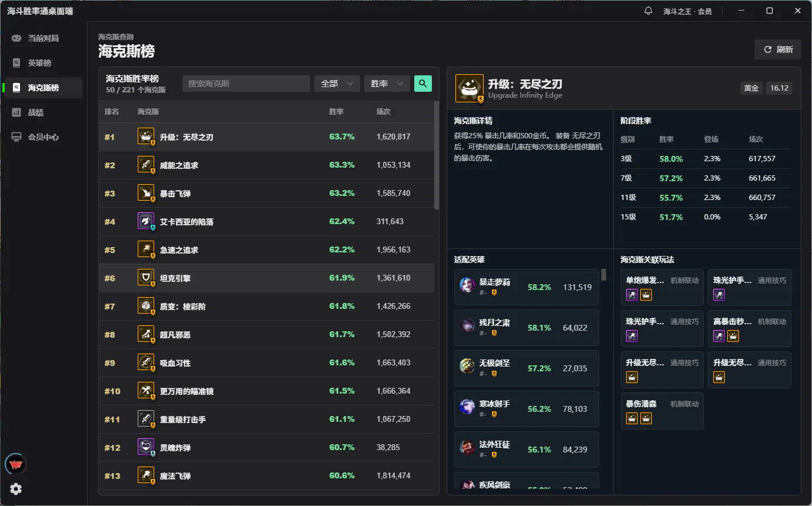
Task: Click the 57.2% win rate of 无极剑圣
Action: click(540, 369)
